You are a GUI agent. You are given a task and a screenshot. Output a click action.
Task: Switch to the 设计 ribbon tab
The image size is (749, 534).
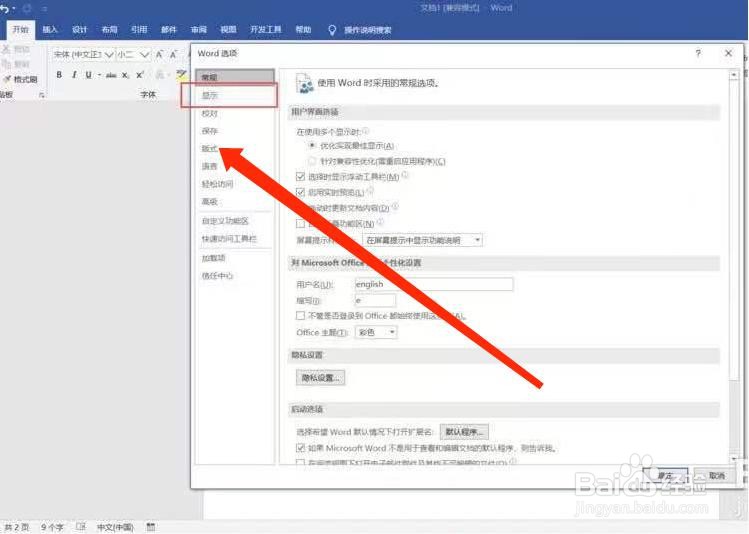[x=79, y=30]
